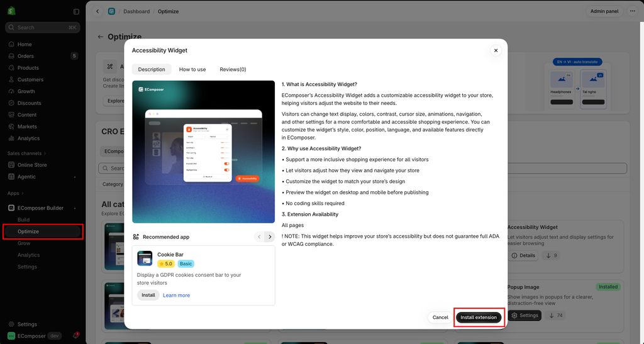Switch to the Description tab
The image size is (644, 344).
pyautogui.click(x=152, y=69)
